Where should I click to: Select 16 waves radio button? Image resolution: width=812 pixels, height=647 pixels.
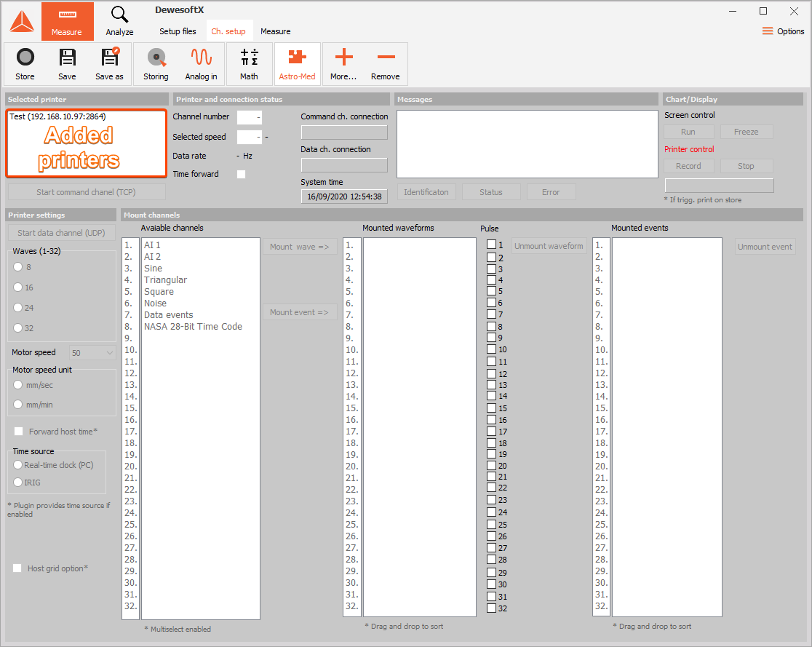point(18,287)
